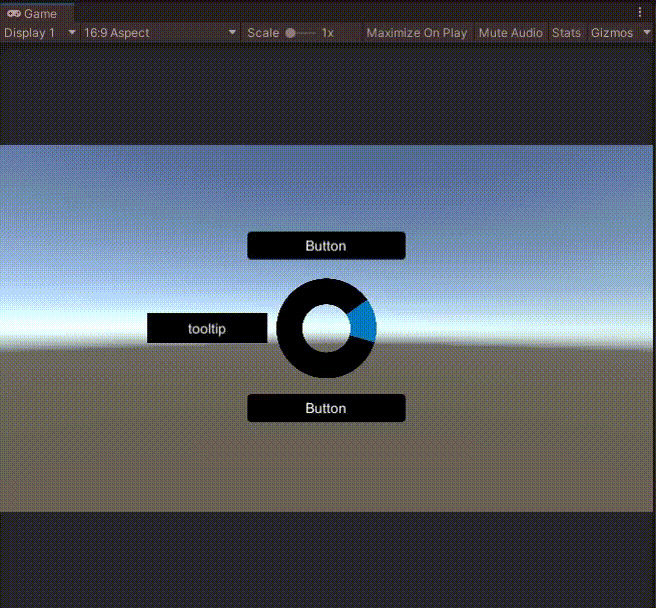
Task: Expand the Gizmos dropdown arrow
Action: pyautogui.click(x=646, y=32)
